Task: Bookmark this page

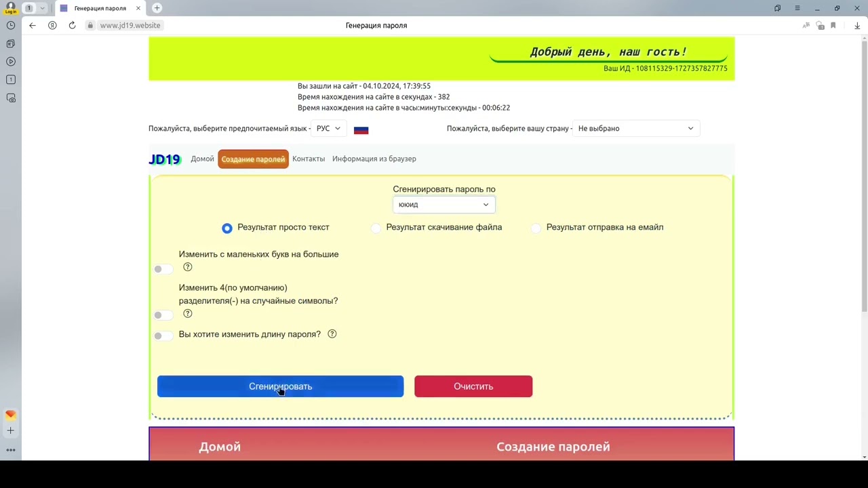Action: point(833,26)
